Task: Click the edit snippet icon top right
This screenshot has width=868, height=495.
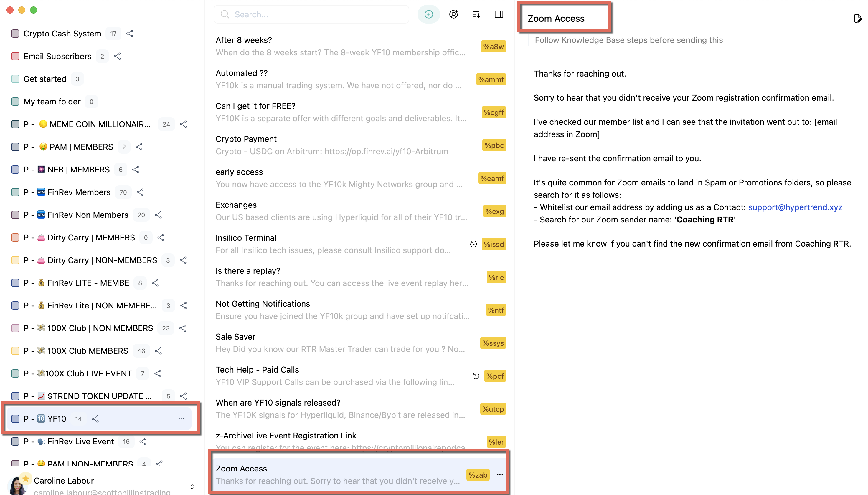Action: click(x=857, y=18)
